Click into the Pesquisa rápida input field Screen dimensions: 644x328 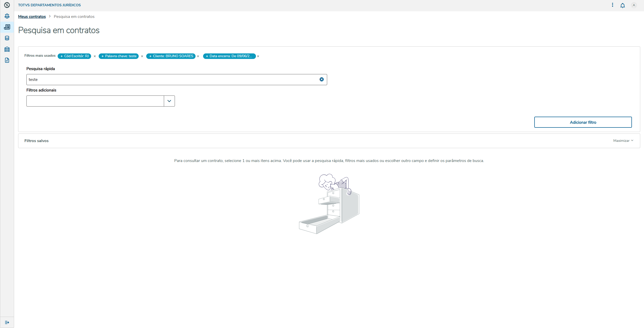pos(171,80)
